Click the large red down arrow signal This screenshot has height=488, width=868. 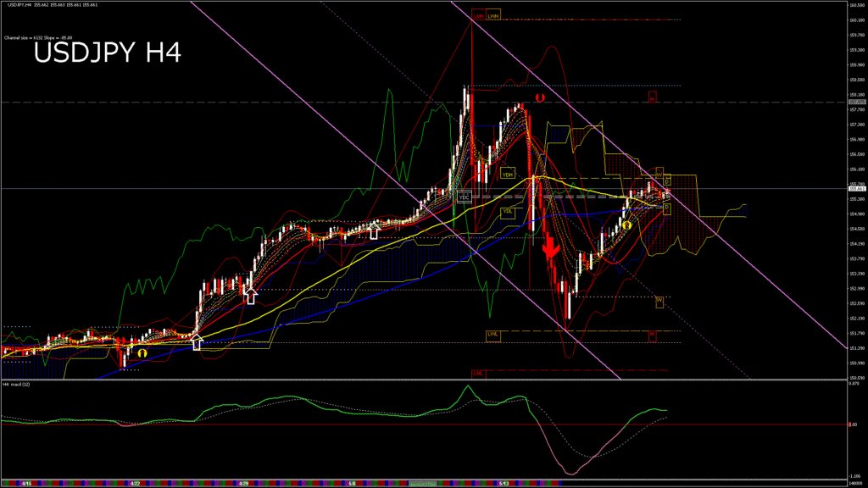coord(549,247)
